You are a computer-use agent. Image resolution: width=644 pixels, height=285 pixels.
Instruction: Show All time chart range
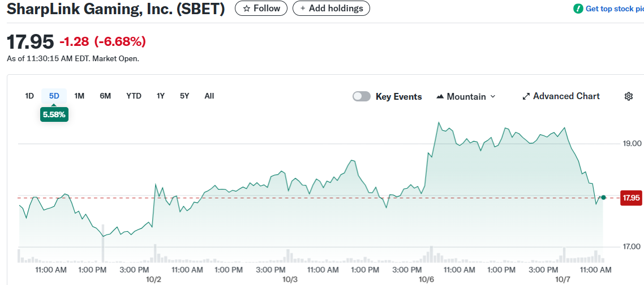click(209, 96)
